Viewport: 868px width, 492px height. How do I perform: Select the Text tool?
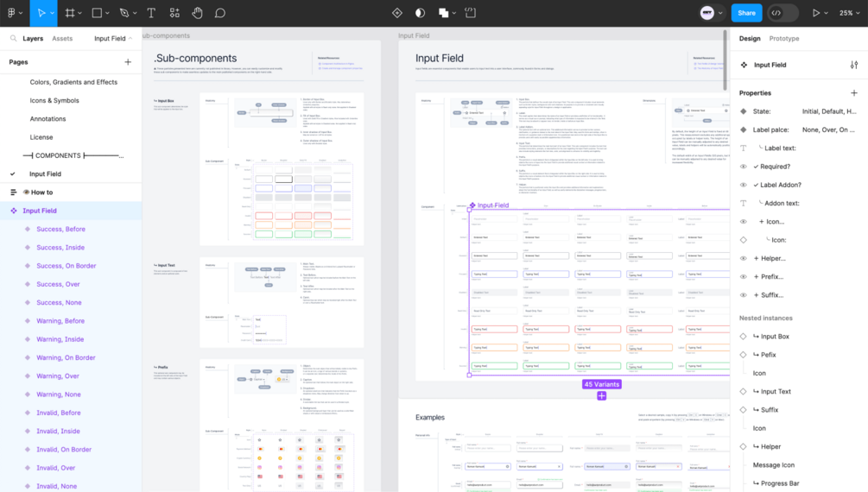(150, 13)
